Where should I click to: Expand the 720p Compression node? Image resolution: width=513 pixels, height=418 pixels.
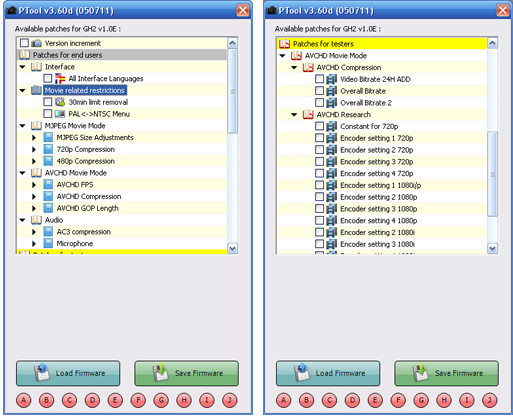point(34,149)
